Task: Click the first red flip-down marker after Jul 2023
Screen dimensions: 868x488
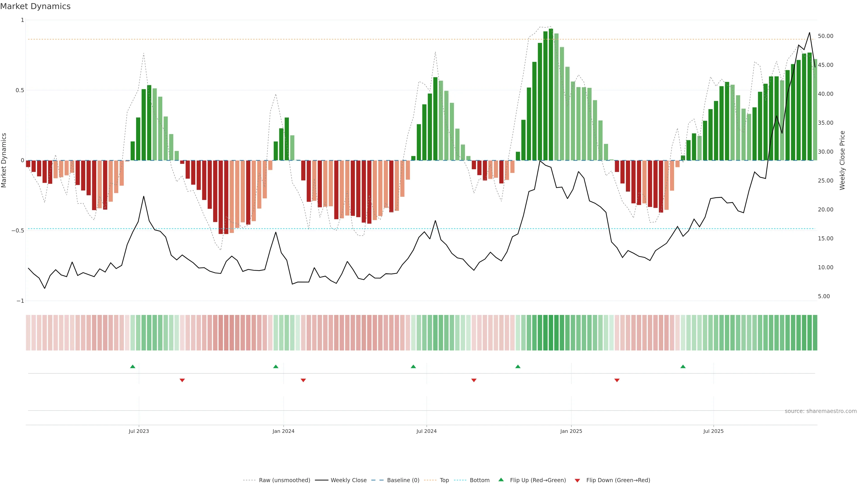Action: (x=182, y=380)
